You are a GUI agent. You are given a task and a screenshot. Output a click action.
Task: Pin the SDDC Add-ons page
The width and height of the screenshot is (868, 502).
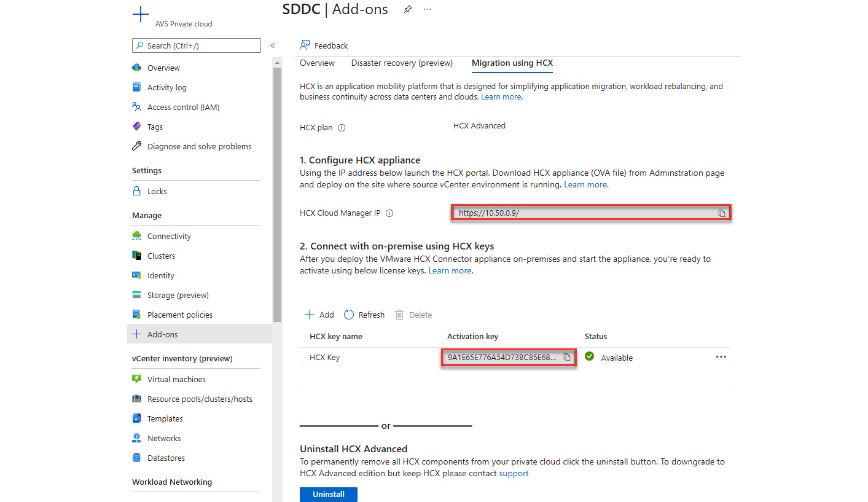tap(407, 9)
